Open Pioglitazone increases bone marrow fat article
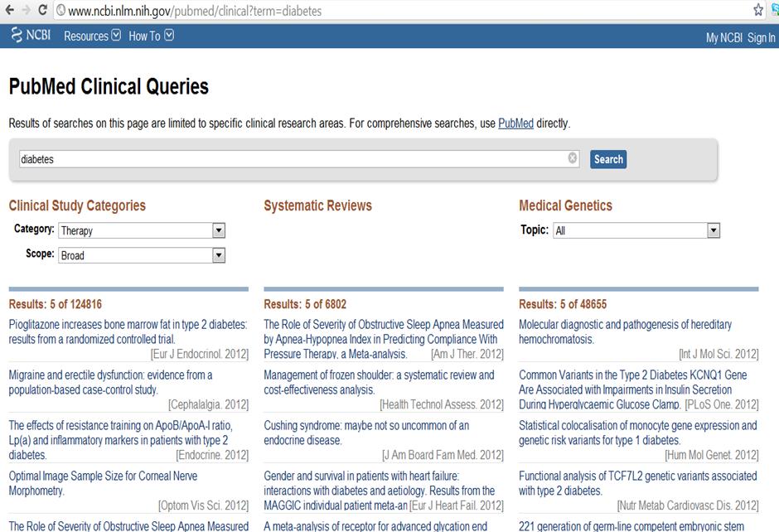The width and height of the screenshot is (779, 532). pos(128,331)
